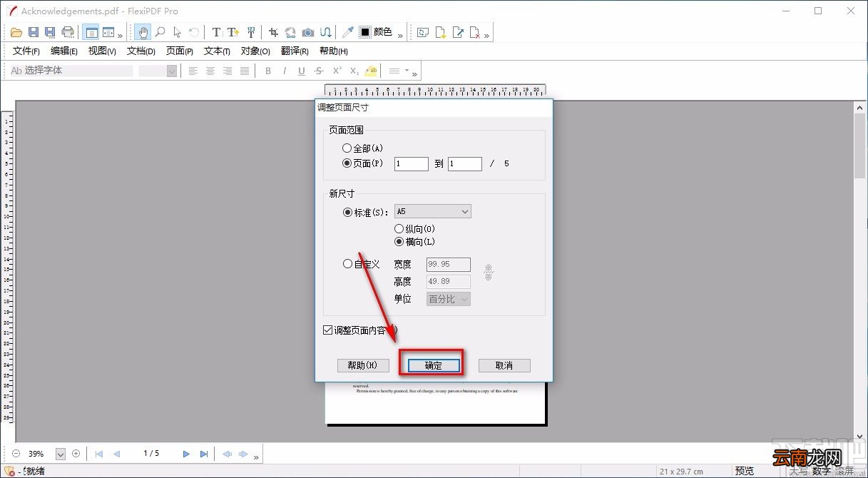This screenshot has height=478, width=868.
Task: Select the eyedropper color picker tool
Action: 348,32
